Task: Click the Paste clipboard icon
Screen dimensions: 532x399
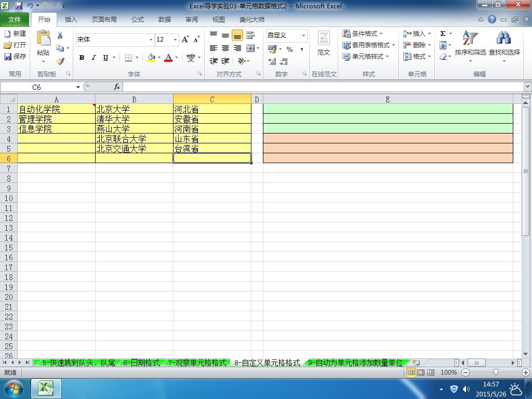Action: point(43,38)
